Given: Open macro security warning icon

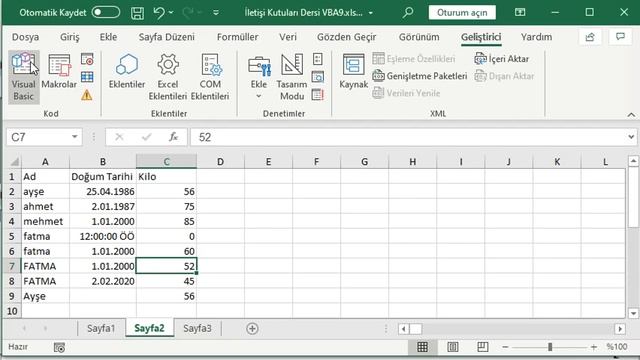Looking at the screenshot, I should (87, 95).
